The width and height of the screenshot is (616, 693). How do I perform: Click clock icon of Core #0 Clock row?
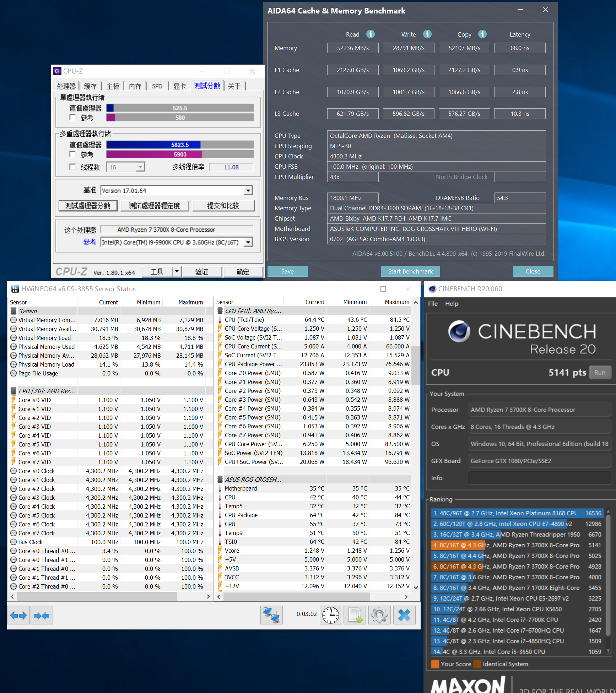(x=13, y=471)
